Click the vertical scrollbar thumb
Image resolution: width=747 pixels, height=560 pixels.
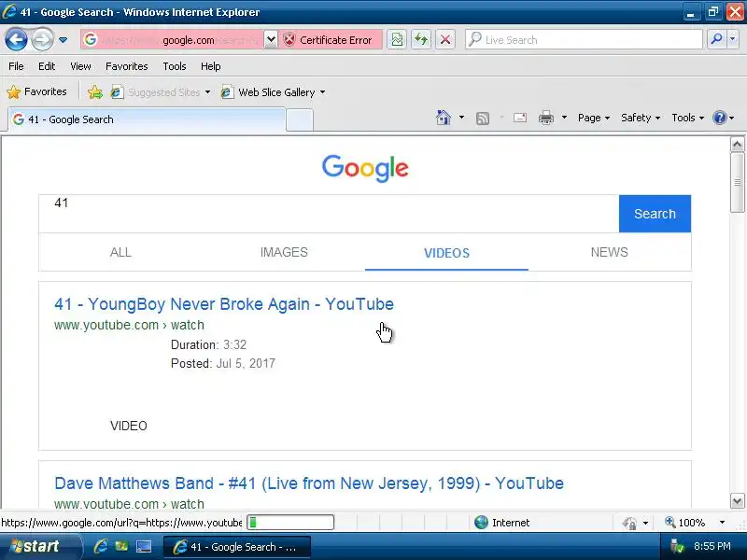(737, 182)
